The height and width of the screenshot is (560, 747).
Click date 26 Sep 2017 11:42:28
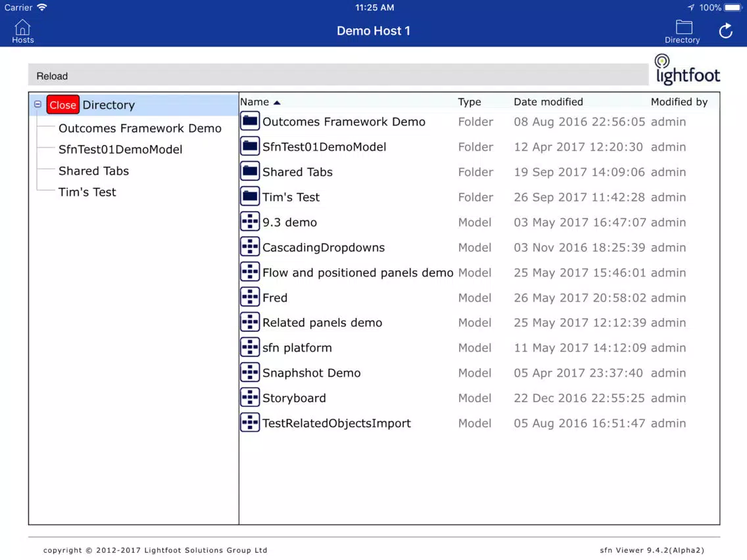pos(579,197)
